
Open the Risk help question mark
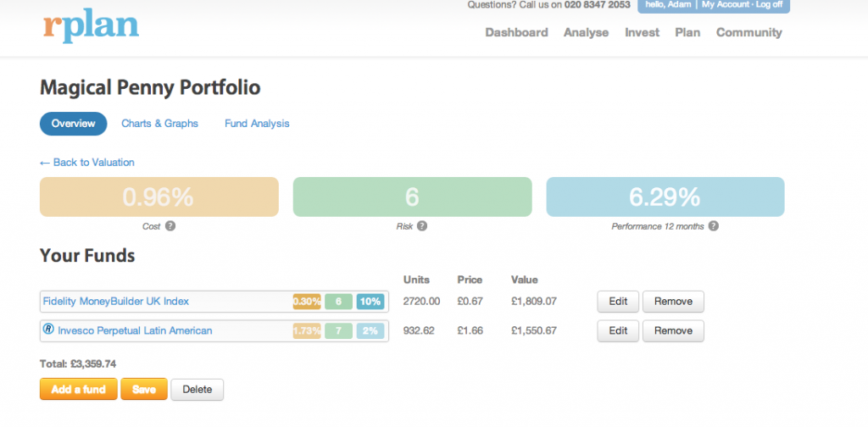point(422,225)
